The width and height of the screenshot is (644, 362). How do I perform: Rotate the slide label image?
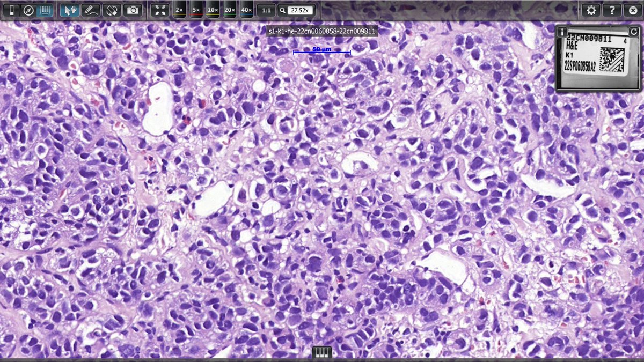pos(633,32)
